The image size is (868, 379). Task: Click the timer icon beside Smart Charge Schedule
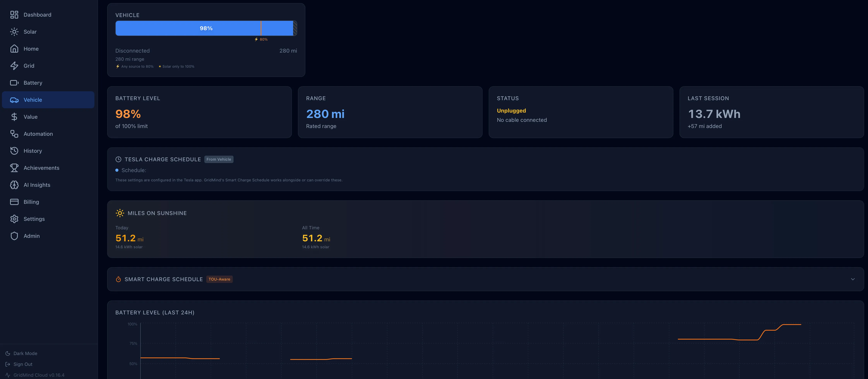pos(118,279)
